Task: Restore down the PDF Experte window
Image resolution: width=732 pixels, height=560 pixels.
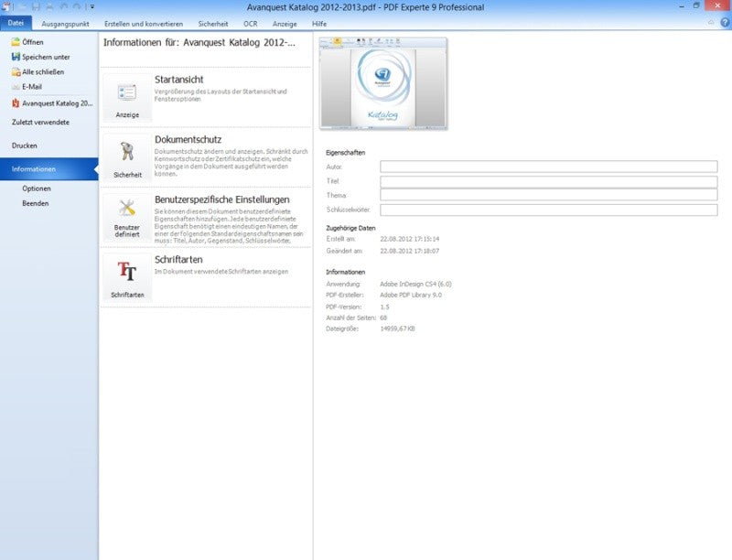Action: (696, 6)
